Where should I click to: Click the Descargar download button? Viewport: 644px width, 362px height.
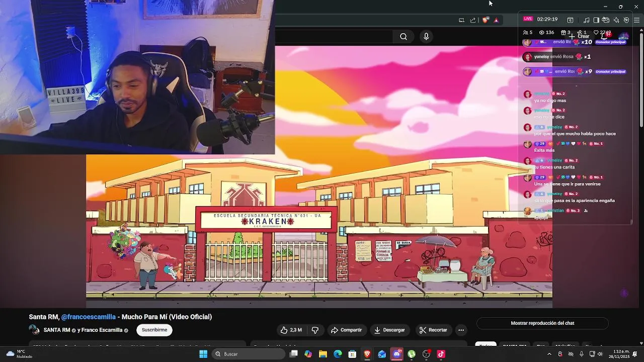click(389, 330)
